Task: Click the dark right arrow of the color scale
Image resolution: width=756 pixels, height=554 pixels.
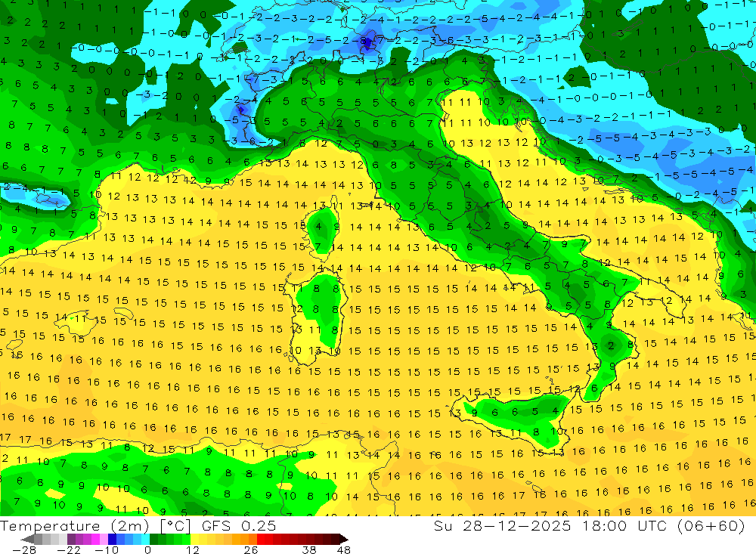Action: tap(344, 539)
